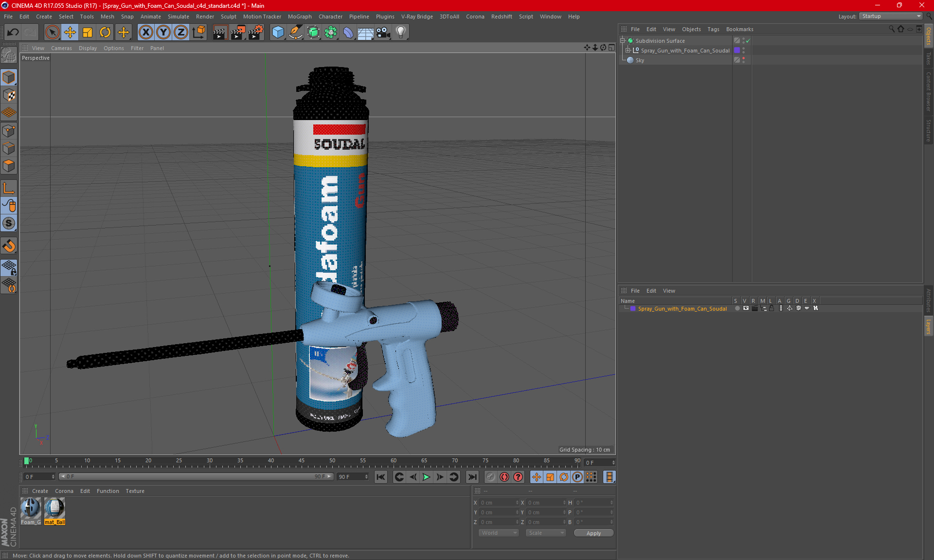Select the Live Selection tool
This screenshot has width=934, height=560.
[52, 33]
